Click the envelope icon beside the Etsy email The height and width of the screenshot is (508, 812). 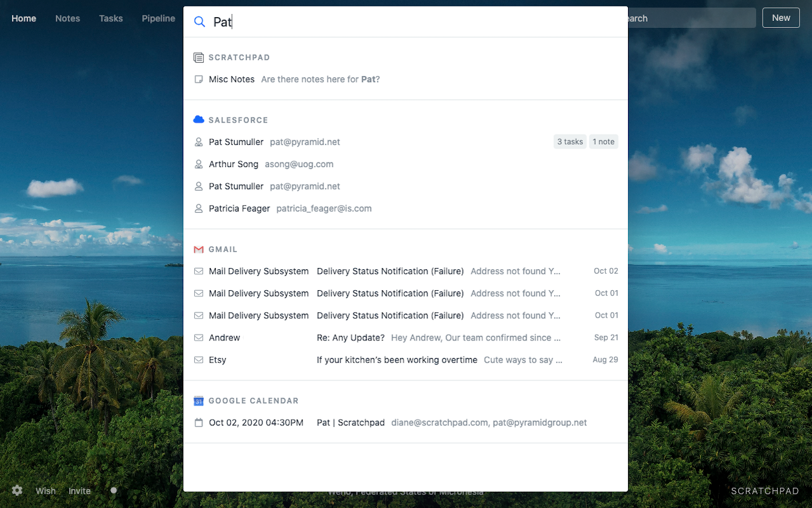tap(199, 359)
